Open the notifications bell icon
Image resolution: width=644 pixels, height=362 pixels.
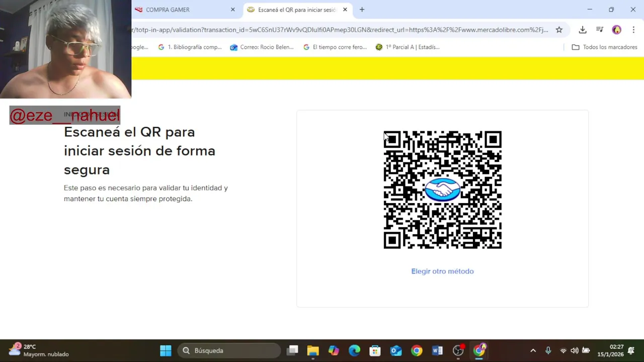pyautogui.click(x=631, y=350)
